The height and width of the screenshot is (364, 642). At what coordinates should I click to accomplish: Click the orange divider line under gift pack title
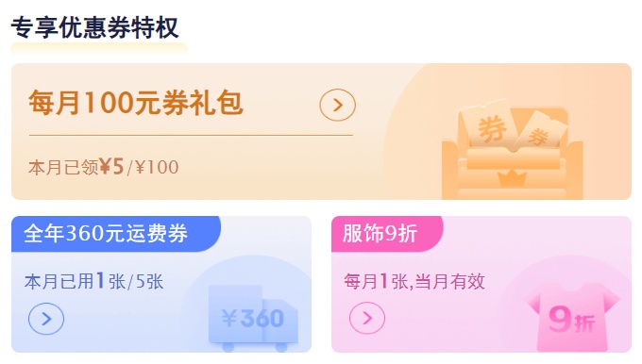click(191, 135)
